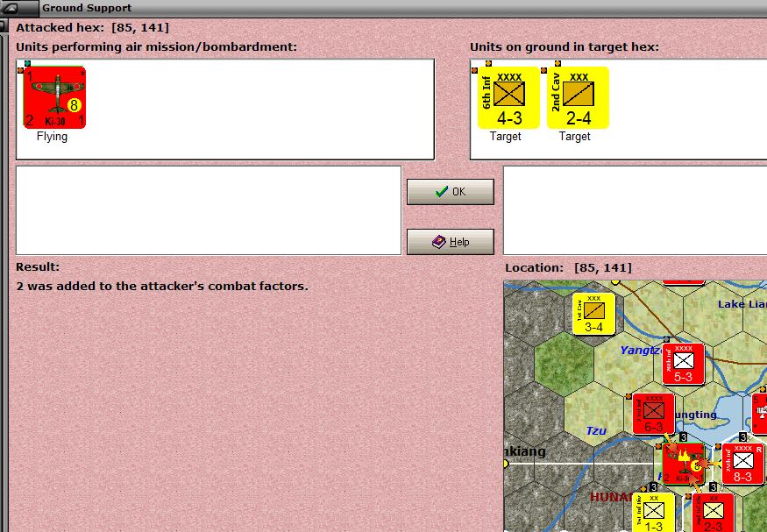767x532 pixels.
Task: Click the 'Units performing air mission/bombardment:' heading
Action: pos(157,47)
